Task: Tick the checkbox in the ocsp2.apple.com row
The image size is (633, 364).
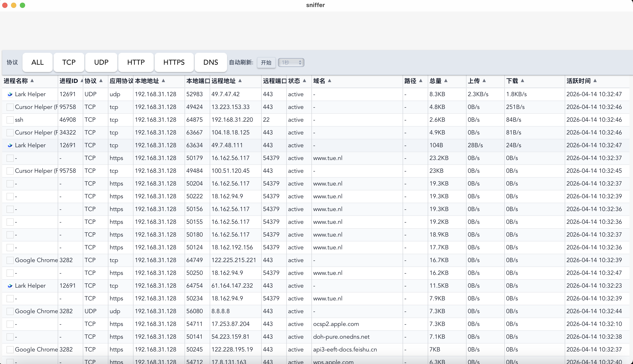Action: [x=10, y=324]
